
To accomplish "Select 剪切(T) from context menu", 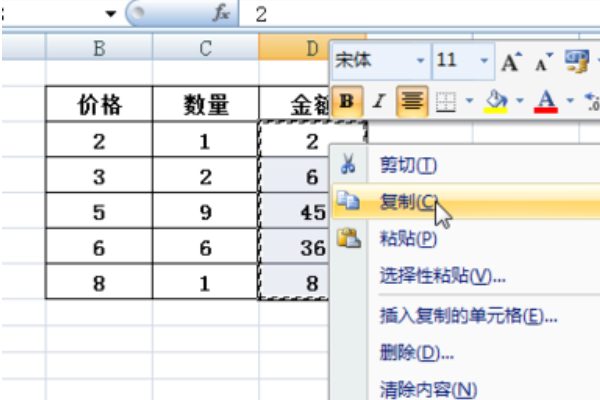I will 466,165.
